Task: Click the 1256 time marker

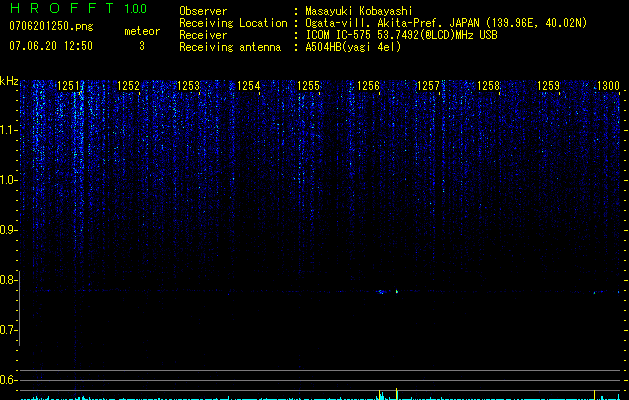Action: (368, 86)
